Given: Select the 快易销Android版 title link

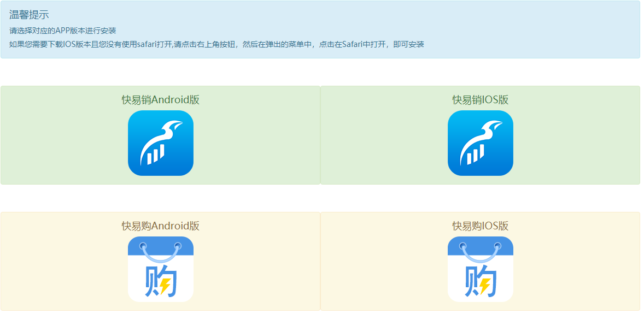Looking at the screenshot, I should 160,100.
